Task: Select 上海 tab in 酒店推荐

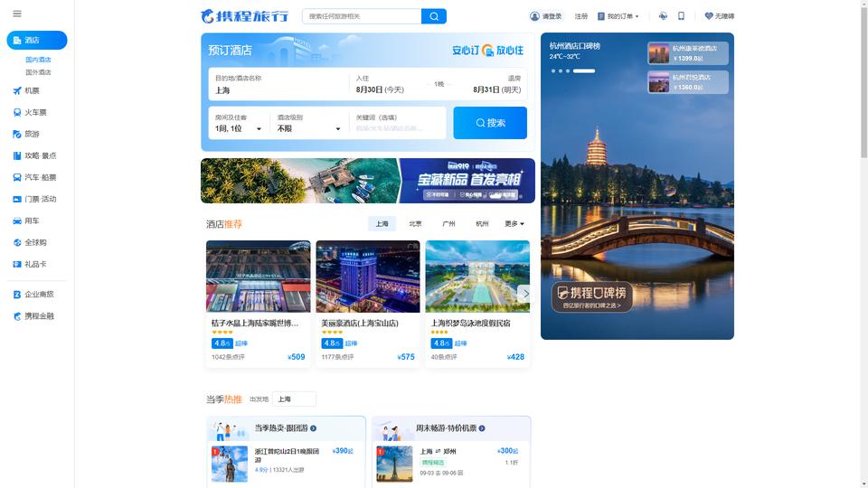Action: [382, 223]
